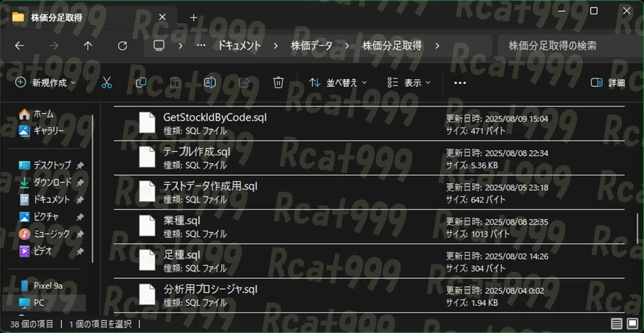Expand chevron after 株価分足取得 in address bar
This screenshot has width=644, height=333.
pyautogui.click(x=437, y=46)
